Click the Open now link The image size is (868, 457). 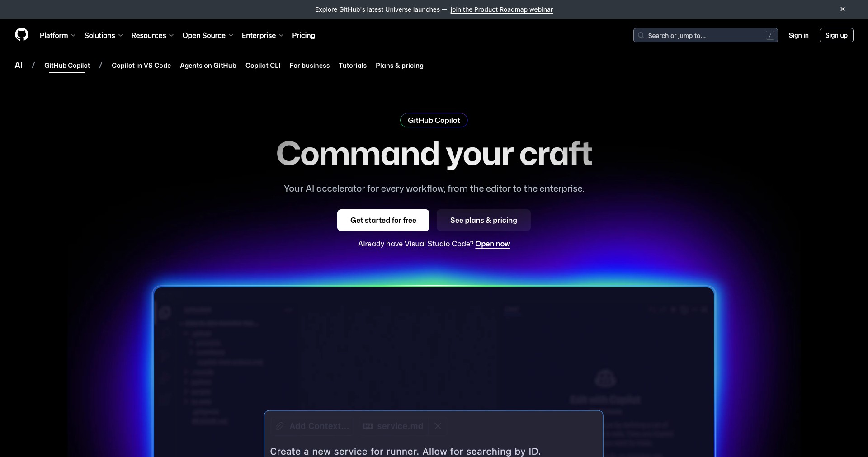click(x=492, y=244)
